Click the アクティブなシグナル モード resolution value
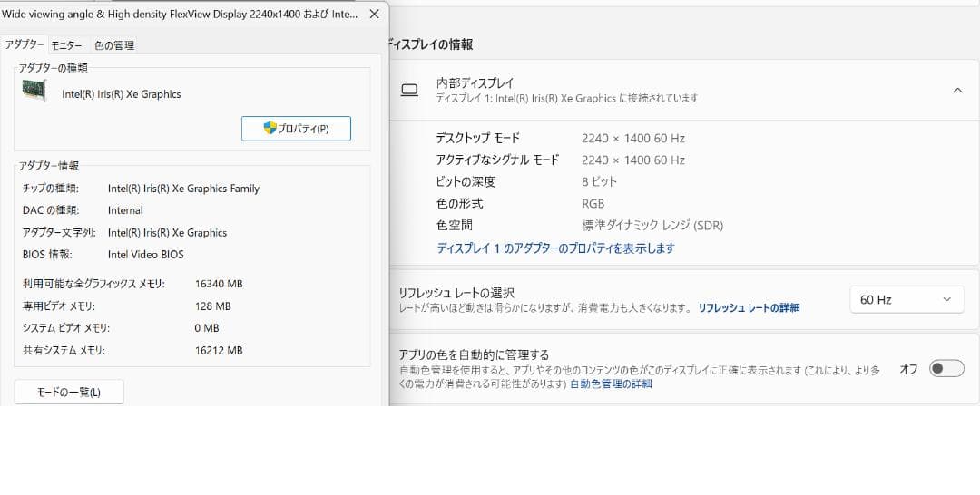This screenshot has height=495, width=980. pyautogui.click(x=633, y=160)
